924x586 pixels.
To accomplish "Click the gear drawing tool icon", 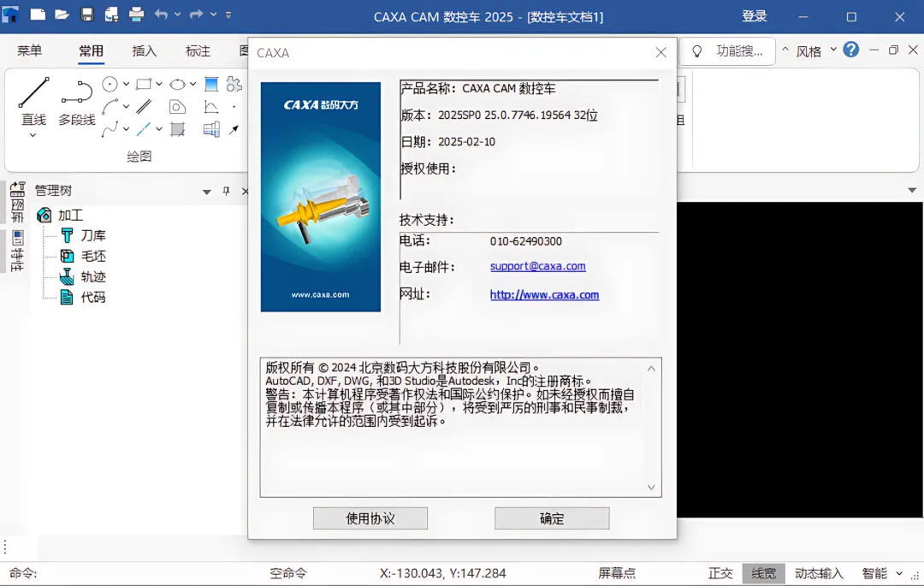I will (x=234, y=84).
